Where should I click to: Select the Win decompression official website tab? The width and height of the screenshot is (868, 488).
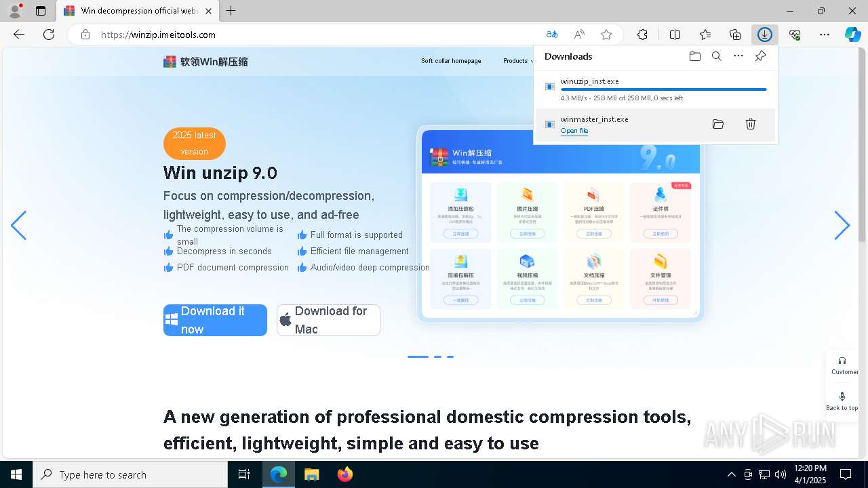[138, 11]
